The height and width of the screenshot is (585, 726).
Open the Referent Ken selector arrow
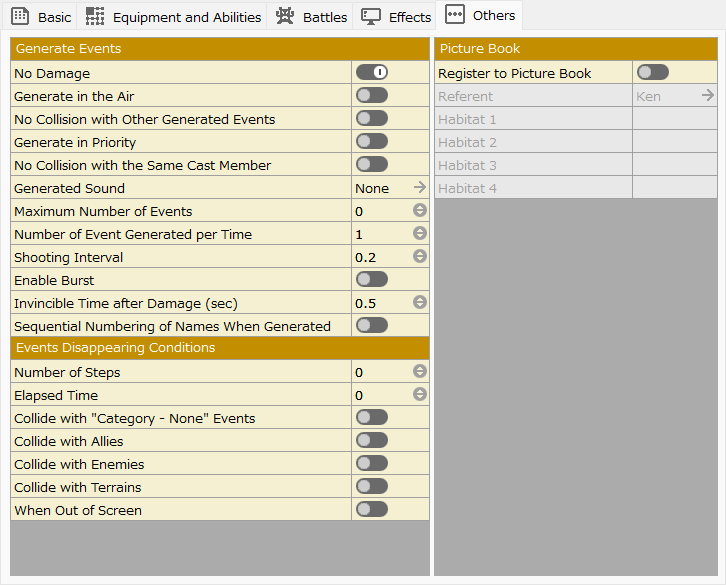pyautogui.click(x=707, y=96)
